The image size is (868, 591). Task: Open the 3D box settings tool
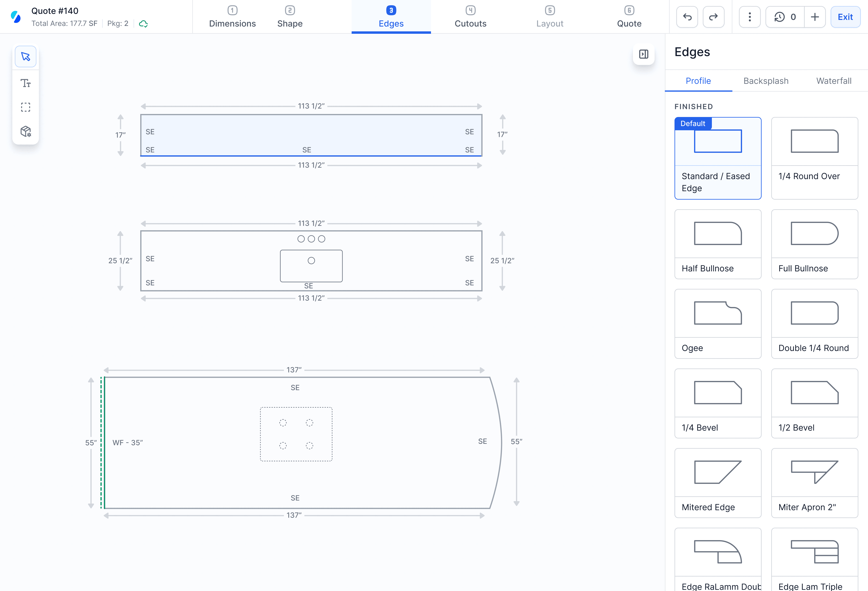point(25,131)
